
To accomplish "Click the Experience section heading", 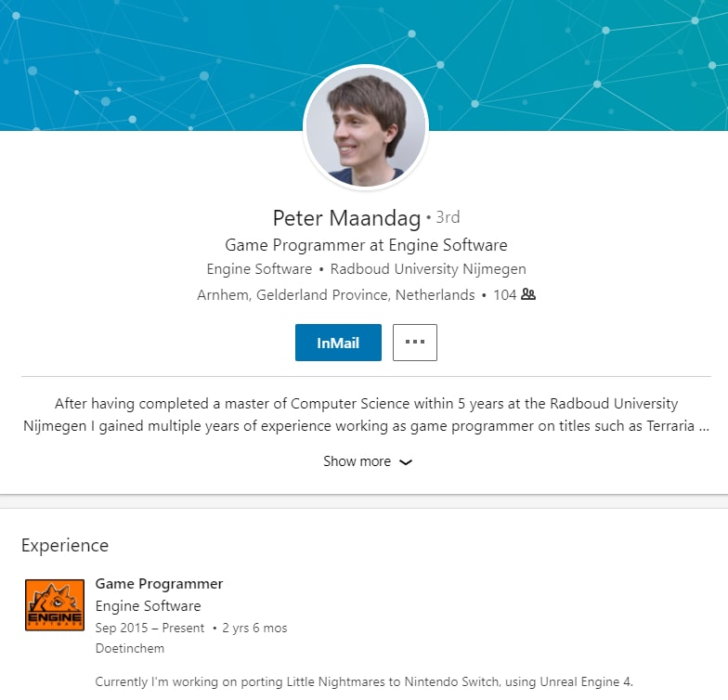I will 65,545.
